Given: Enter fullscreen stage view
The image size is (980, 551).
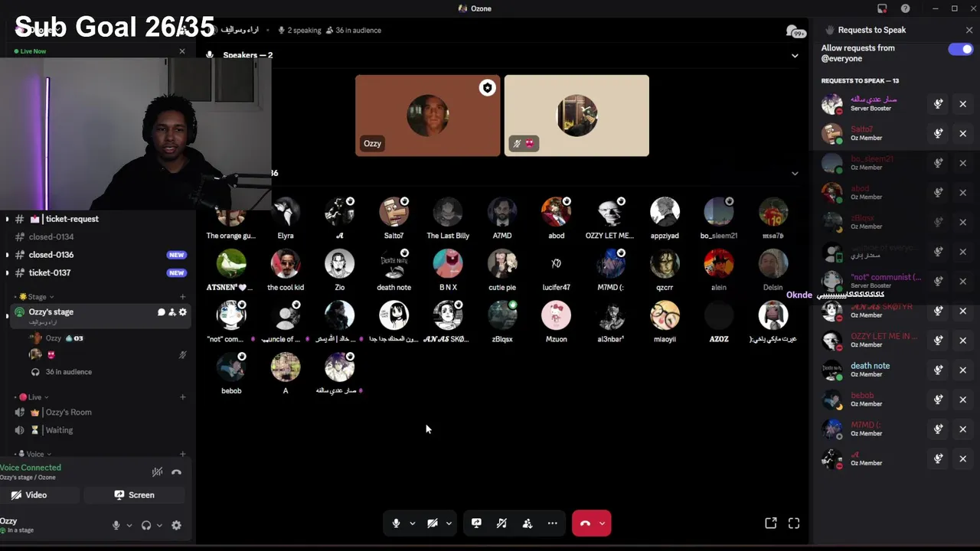Looking at the screenshot, I should 794,523.
